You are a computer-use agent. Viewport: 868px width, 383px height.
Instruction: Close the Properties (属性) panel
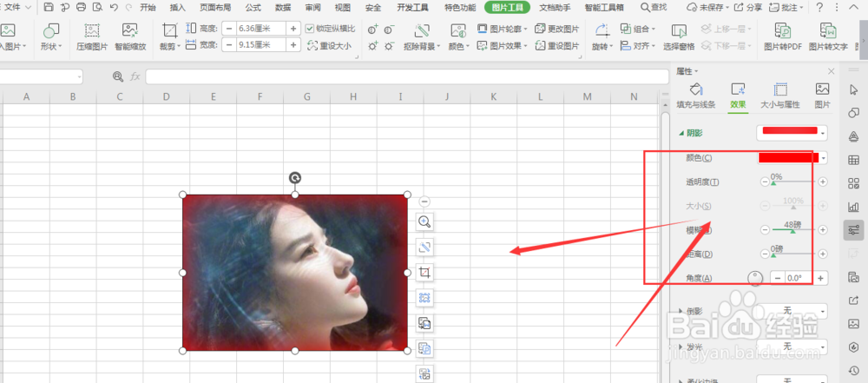pyautogui.click(x=831, y=71)
